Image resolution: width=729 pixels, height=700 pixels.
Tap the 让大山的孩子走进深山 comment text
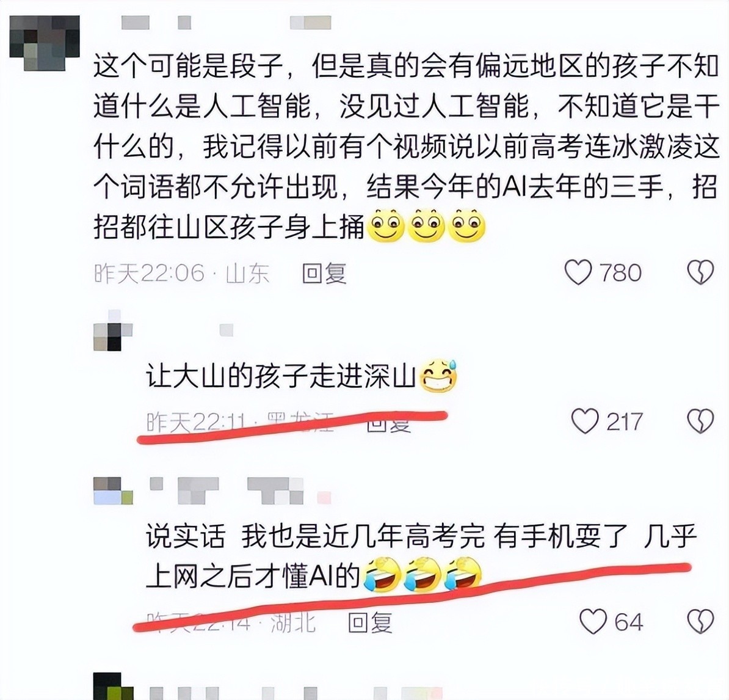click(280, 376)
